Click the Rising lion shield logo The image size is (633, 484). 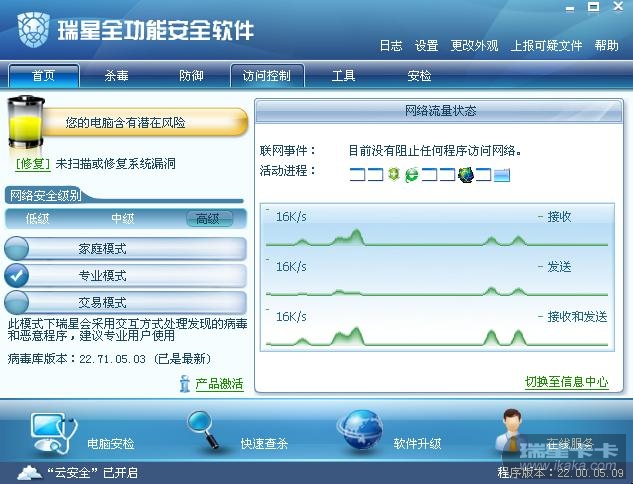33,30
